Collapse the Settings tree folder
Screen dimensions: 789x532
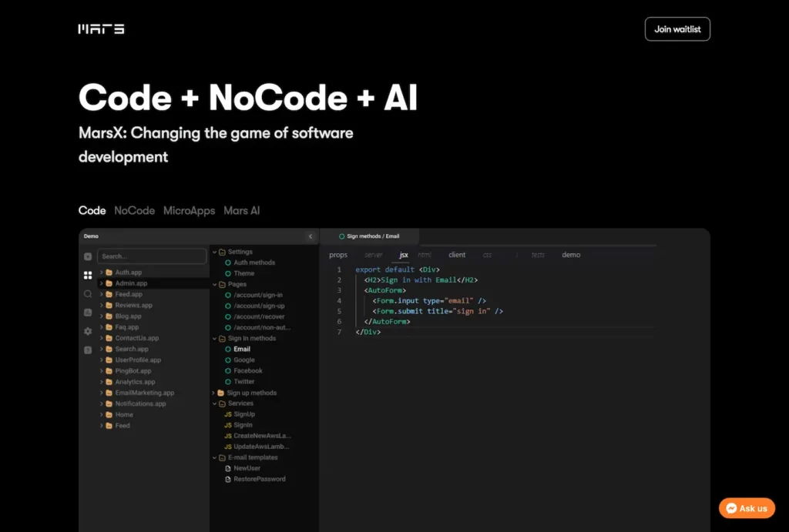pyautogui.click(x=240, y=252)
